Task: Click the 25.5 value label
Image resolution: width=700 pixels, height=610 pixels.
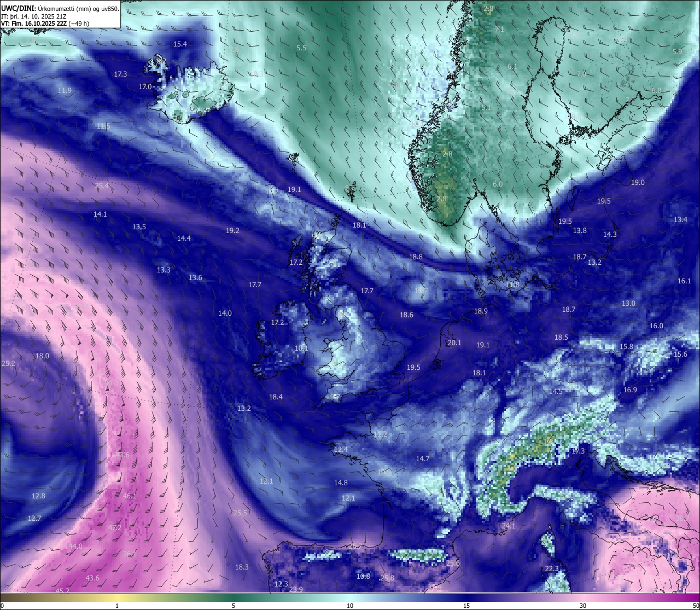Action: (240, 513)
